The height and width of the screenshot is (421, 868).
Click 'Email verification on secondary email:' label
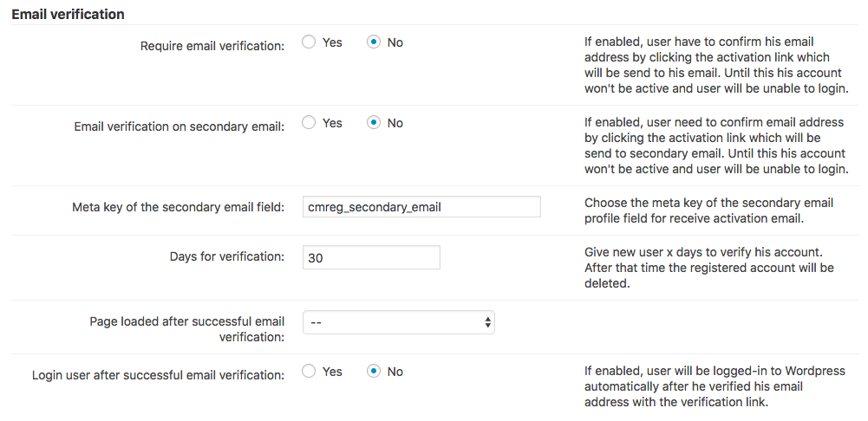179,126
